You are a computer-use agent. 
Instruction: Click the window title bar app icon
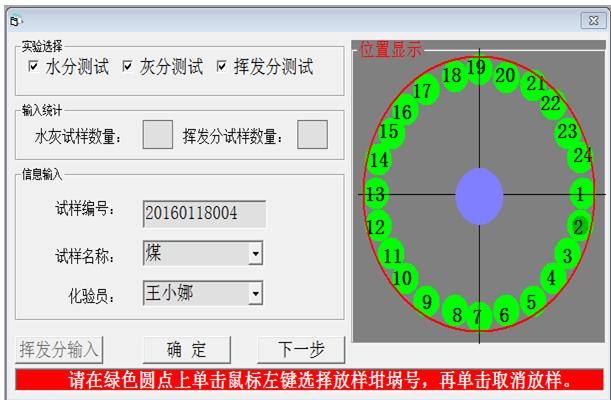pyautogui.click(x=16, y=20)
